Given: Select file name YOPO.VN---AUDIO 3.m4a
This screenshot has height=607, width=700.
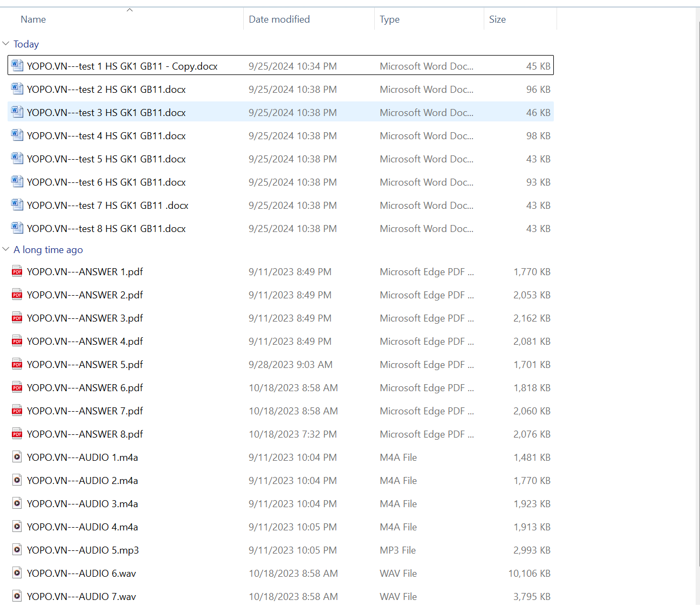Looking at the screenshot, I should coord(83,504).
